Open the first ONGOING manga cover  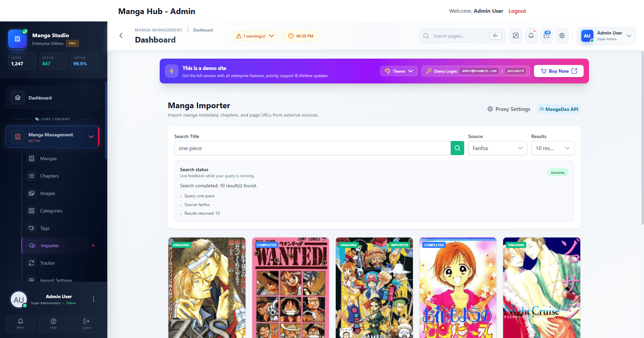tap(207, 288)
